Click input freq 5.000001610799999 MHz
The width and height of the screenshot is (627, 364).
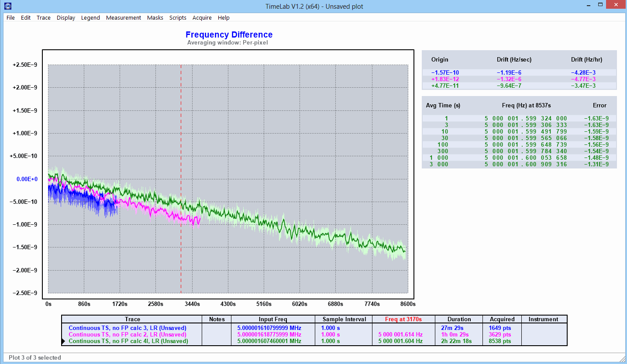pyautogui.click(x=269, y=328)
